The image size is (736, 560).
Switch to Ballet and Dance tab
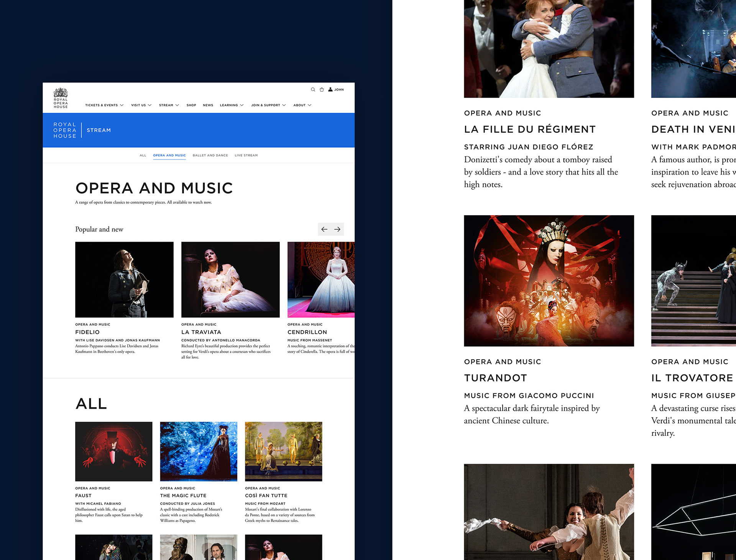(x=210, y=156)
